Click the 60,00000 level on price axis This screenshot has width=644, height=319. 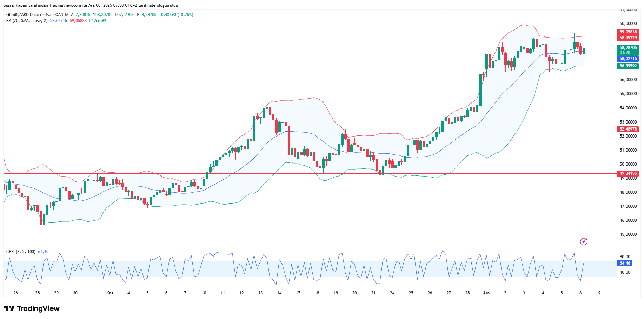click(628, 24)
